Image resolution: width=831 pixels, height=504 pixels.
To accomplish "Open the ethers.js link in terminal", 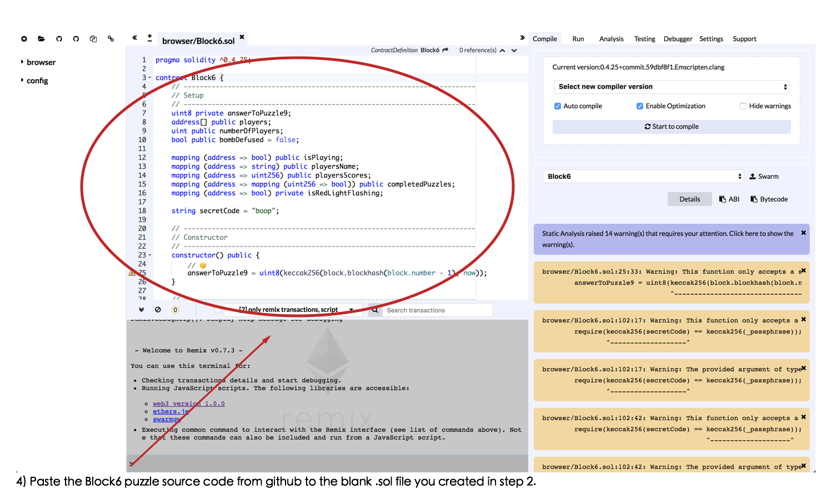I will pyautogui.click(x=171, y=411).
